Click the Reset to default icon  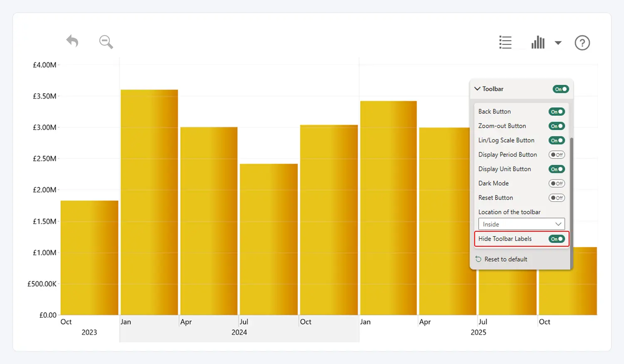pos(478,259)
